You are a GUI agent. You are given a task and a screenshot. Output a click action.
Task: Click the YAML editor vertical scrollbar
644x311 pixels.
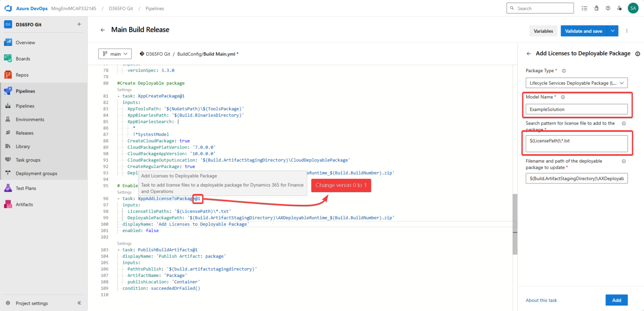(x=515, y=225)
